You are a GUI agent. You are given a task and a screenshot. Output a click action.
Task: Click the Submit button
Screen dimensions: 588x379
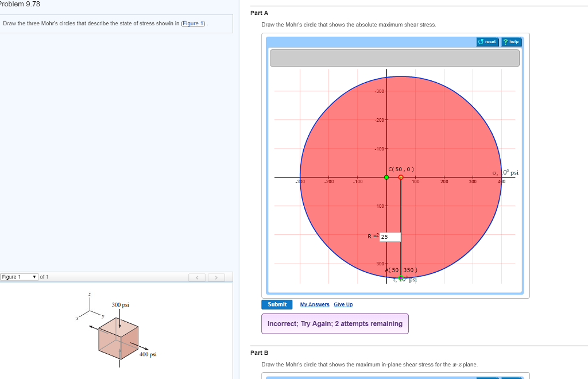277,304
